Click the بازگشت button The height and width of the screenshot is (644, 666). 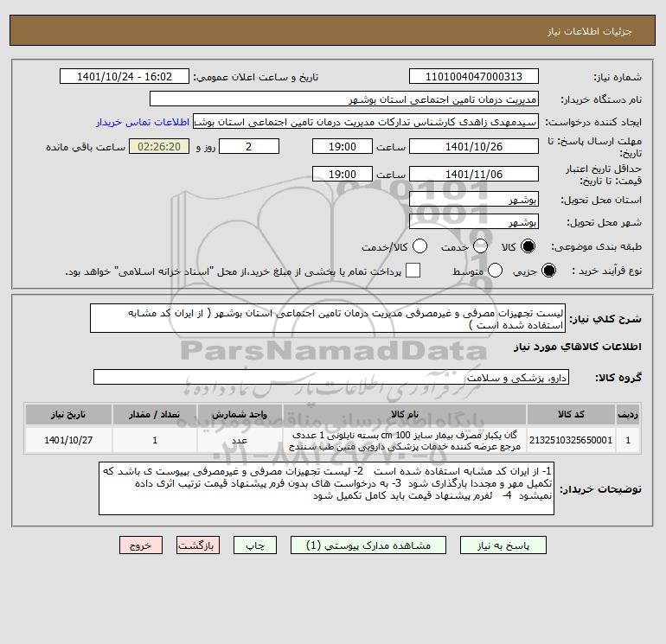(198, 545)
